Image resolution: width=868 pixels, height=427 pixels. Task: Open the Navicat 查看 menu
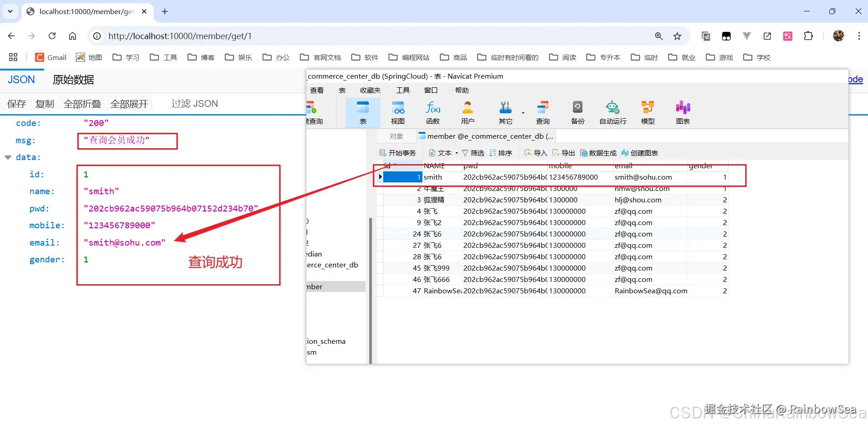click(x=317, y=90)
